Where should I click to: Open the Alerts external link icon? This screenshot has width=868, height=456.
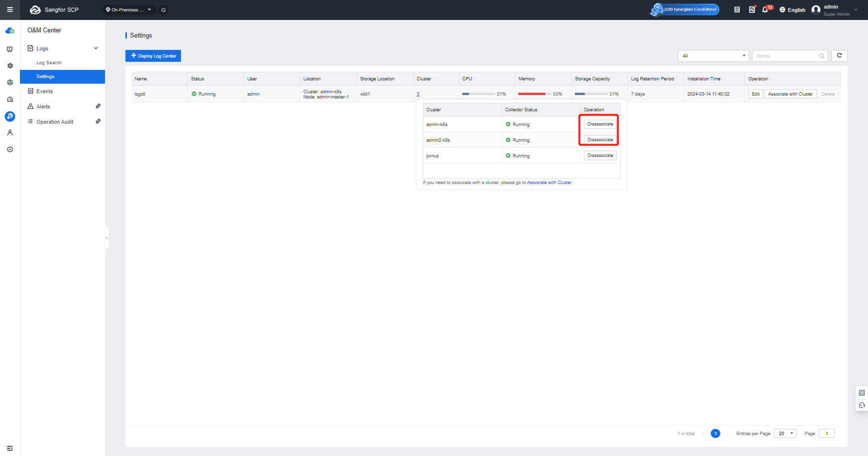click(x=98, y=106)
